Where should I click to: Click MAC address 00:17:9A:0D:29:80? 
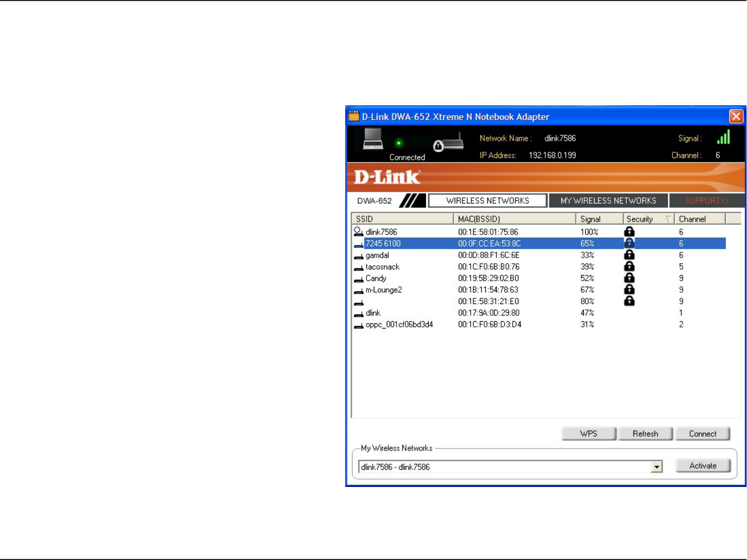pos(488,313)
